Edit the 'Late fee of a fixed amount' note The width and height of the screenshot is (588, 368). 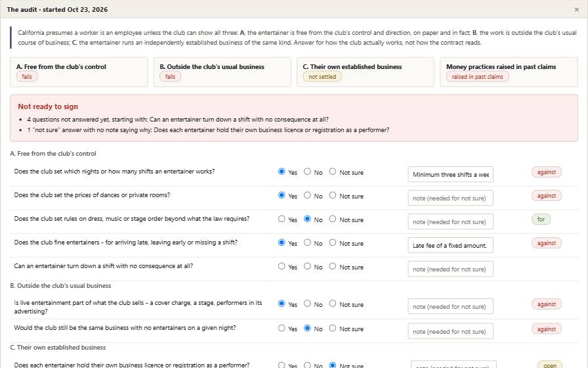[x=450, y=245]
